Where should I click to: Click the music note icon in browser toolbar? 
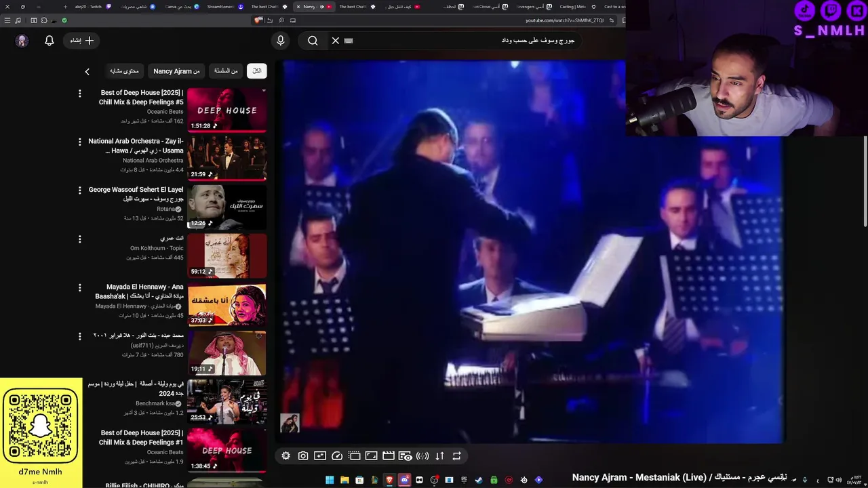click(x=18, y=20)
